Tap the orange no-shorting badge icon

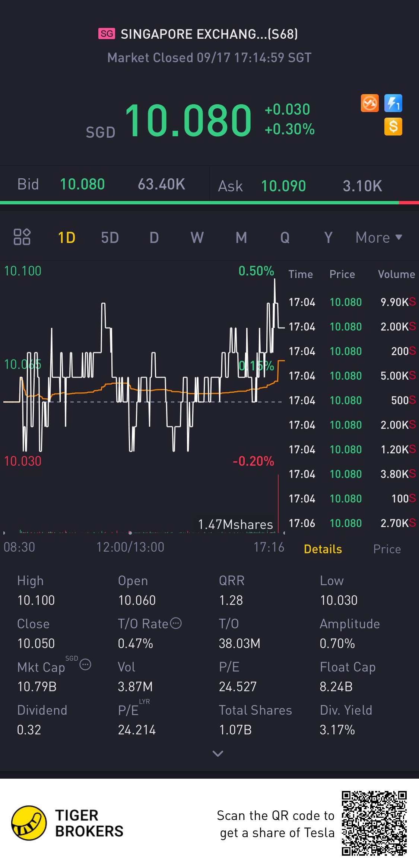(x=369, y=103)
